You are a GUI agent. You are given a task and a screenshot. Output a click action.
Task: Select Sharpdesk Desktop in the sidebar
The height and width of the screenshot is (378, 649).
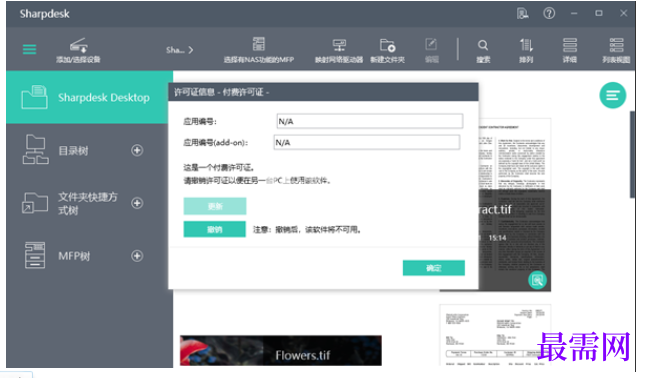point(89,97)
